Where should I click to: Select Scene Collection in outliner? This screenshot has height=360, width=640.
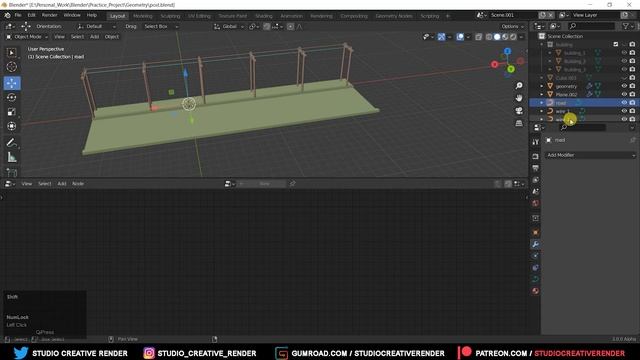tap(565, 36)
